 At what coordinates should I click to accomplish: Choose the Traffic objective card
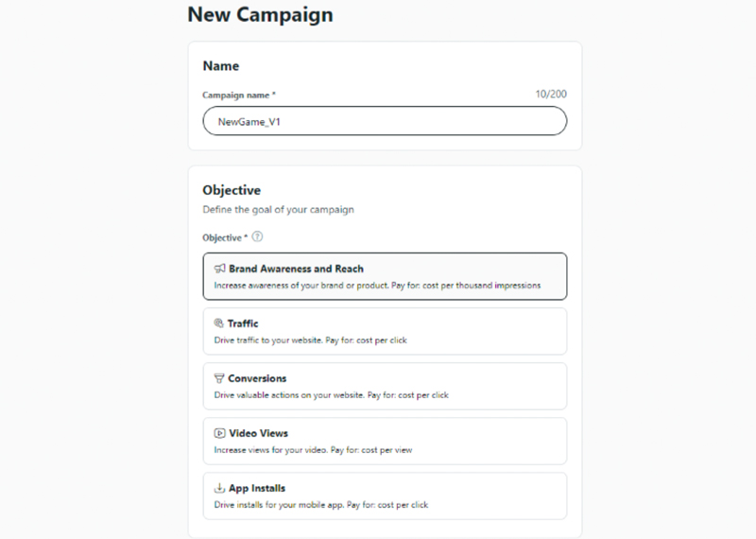(x=385, y=331)
